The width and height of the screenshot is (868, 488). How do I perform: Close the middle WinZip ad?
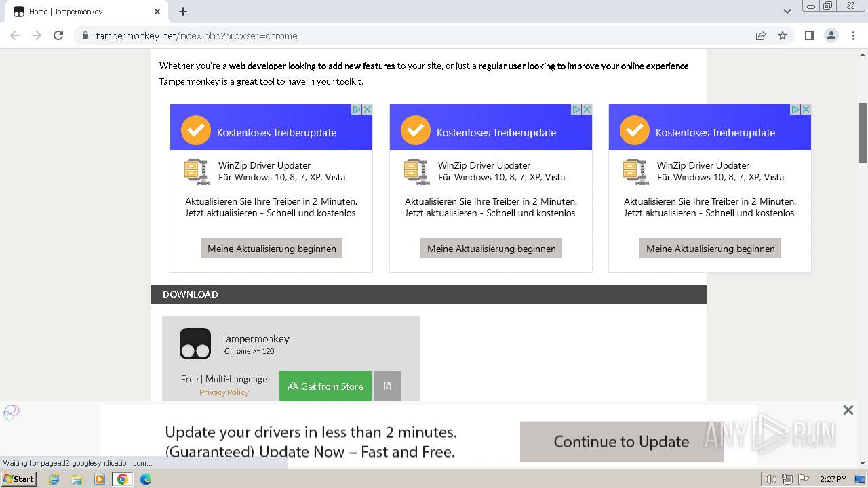[x=587, y=109]
